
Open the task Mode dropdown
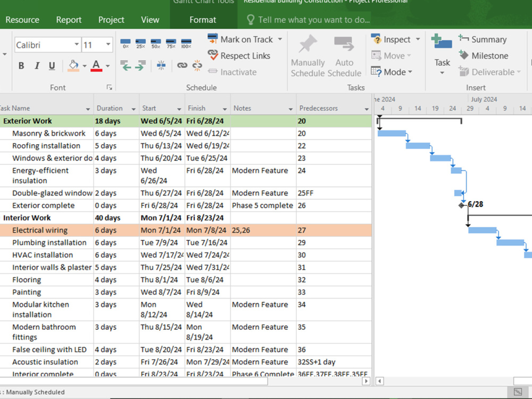[392, 72]
